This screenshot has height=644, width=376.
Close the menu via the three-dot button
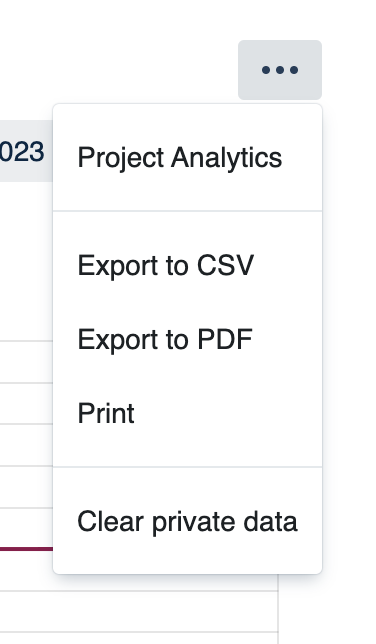coord(280,70)
